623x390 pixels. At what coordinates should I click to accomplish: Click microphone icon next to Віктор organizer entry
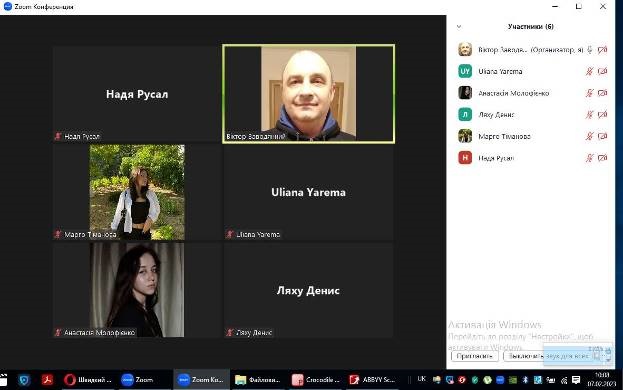[590, 50]
